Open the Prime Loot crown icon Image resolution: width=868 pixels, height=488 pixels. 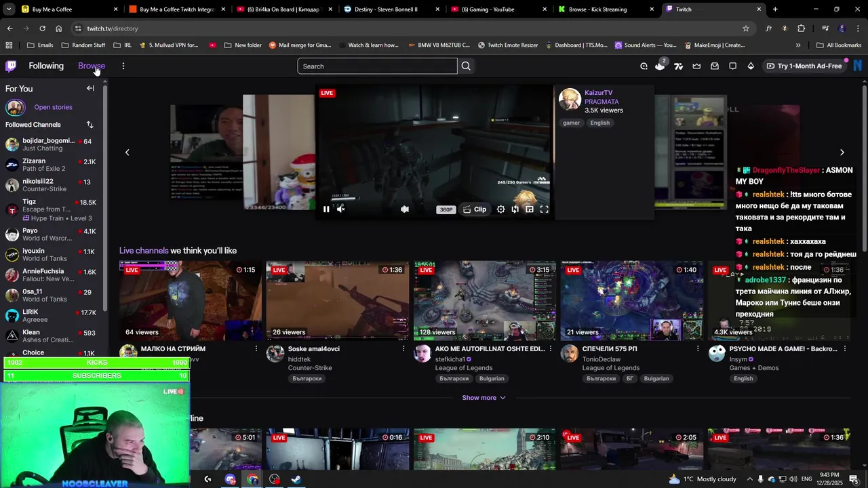point(696,66)
